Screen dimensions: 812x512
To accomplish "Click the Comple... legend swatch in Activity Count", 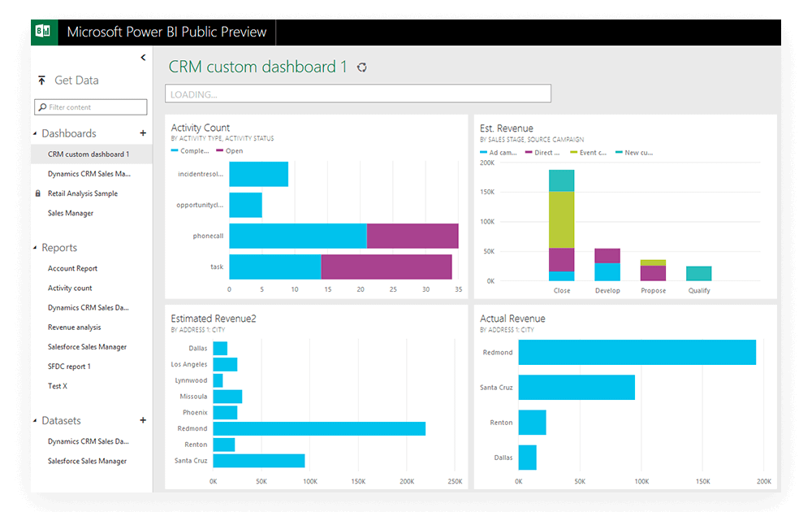I will tap(175, 151).
